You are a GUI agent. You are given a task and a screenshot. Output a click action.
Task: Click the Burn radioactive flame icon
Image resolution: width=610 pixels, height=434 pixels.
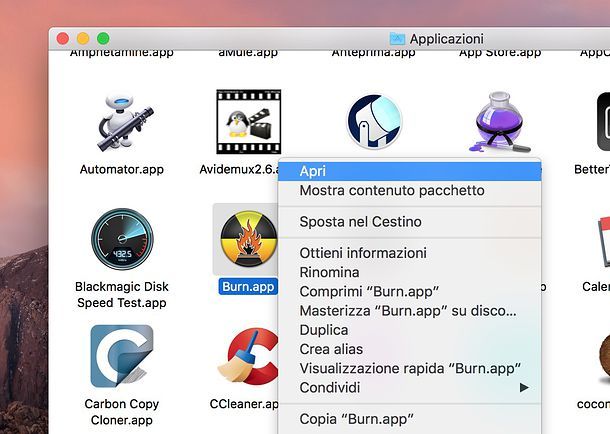coord(249,239)
